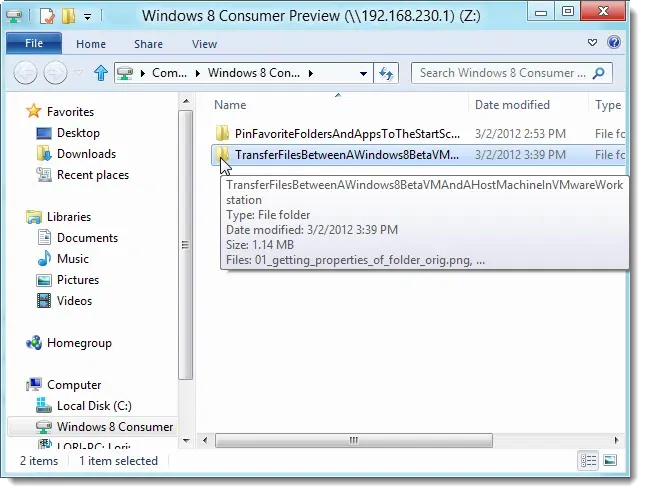Image resolution: width=645 pixels, height=493 pixels.
Task: Click the navigation pane scroll down arrow
Action: point(186,441)
